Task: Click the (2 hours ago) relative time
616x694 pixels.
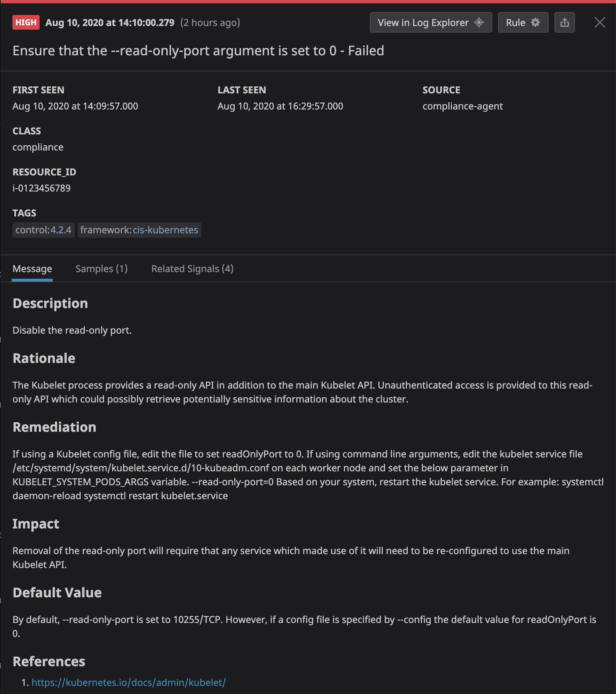Action: (209, 22)
